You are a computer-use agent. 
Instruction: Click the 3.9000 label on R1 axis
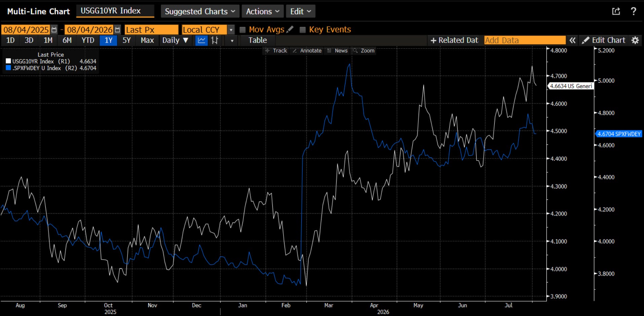coord(559,297)
